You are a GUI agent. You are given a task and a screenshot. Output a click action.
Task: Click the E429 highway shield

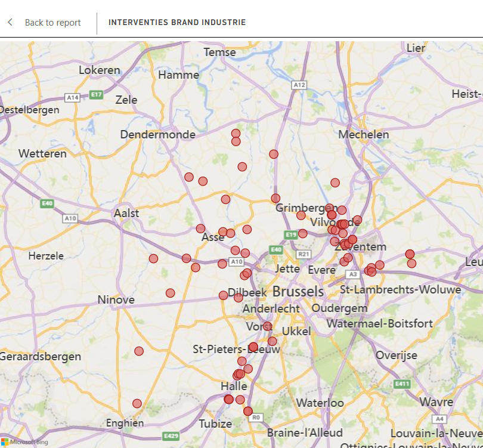click(x=171, y=436)
